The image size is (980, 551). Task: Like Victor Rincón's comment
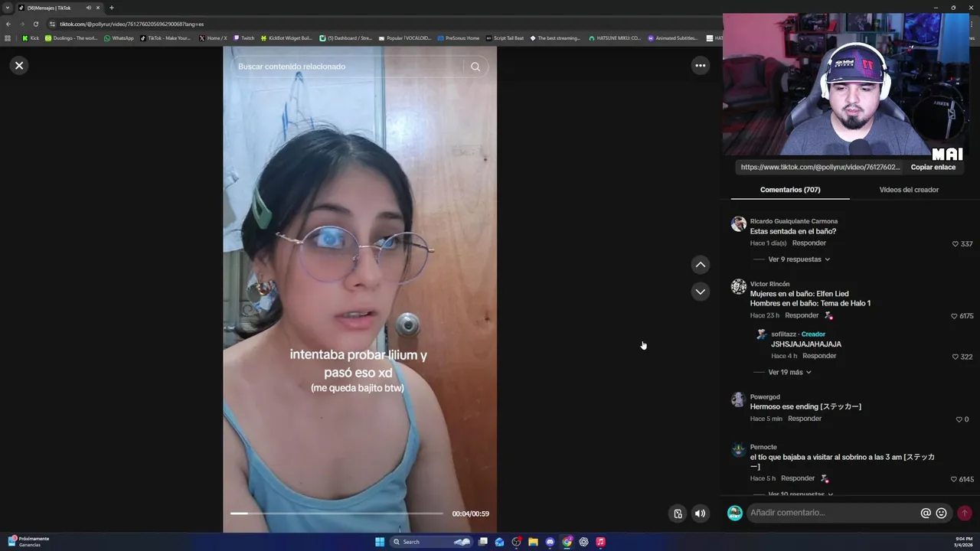[x=954, y=316]
